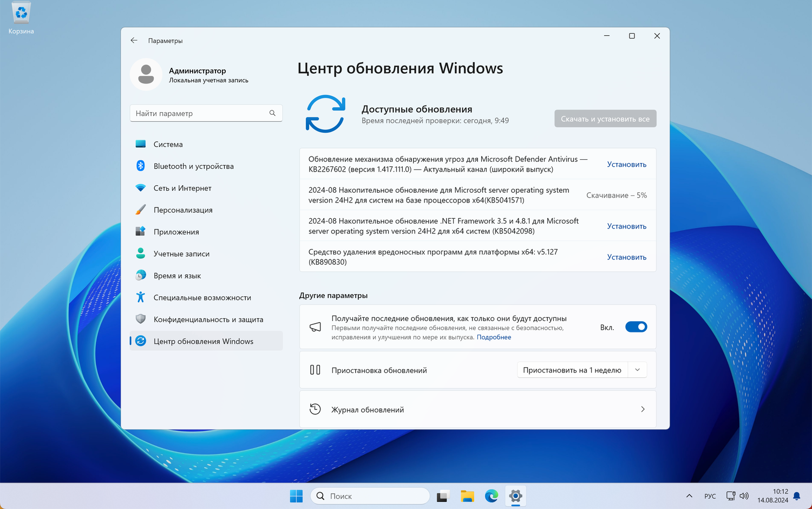
Task: Click Скачать и установить все button
Action: (x=605, y=119)
